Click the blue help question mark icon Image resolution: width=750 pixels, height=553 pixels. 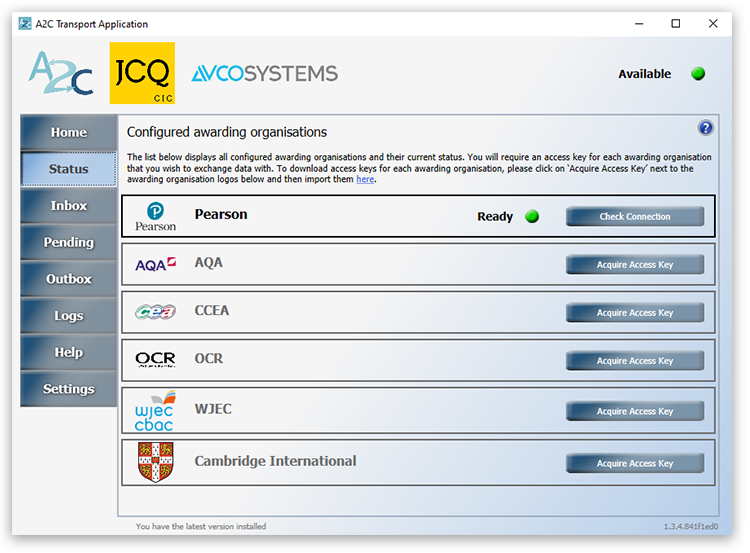tap(706, 128)
